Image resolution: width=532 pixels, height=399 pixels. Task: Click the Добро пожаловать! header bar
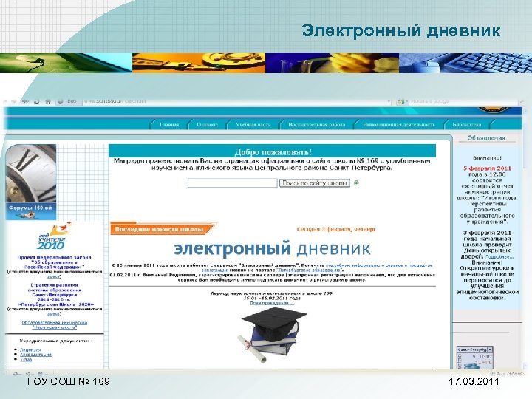click(273, 151)
